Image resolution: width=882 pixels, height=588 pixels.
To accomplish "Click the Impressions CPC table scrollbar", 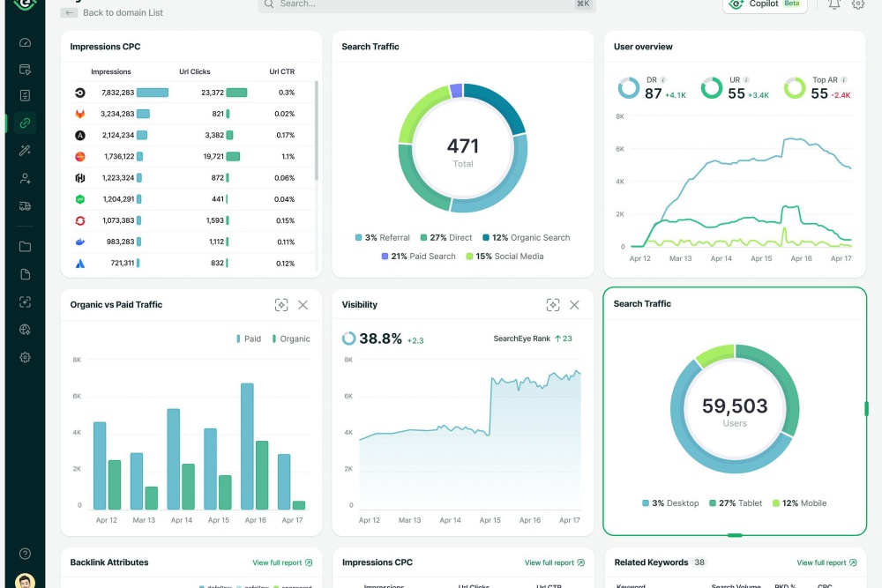I will click(x=316, y=130).
